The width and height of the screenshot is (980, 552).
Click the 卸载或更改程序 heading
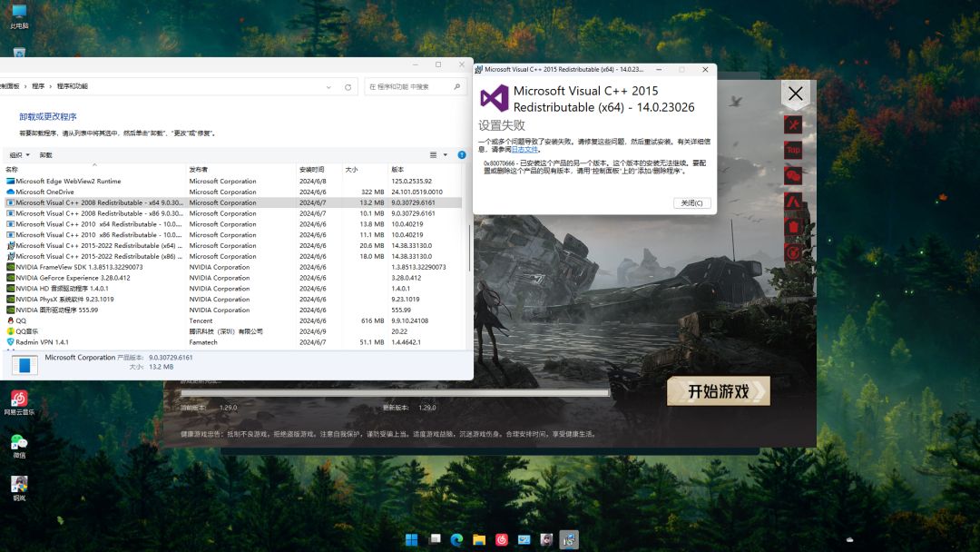pyautogui.click(x=48, y=117)
